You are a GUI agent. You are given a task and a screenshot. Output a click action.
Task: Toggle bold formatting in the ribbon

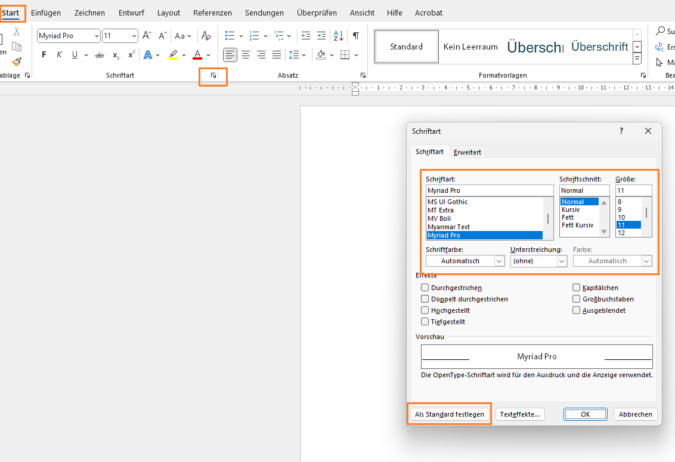point(44,55)
